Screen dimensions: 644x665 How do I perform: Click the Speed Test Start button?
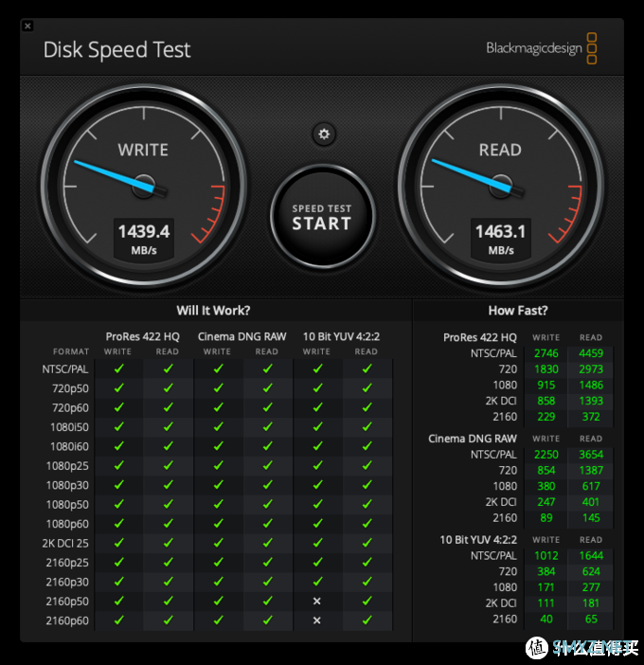[x=322, y=217]
